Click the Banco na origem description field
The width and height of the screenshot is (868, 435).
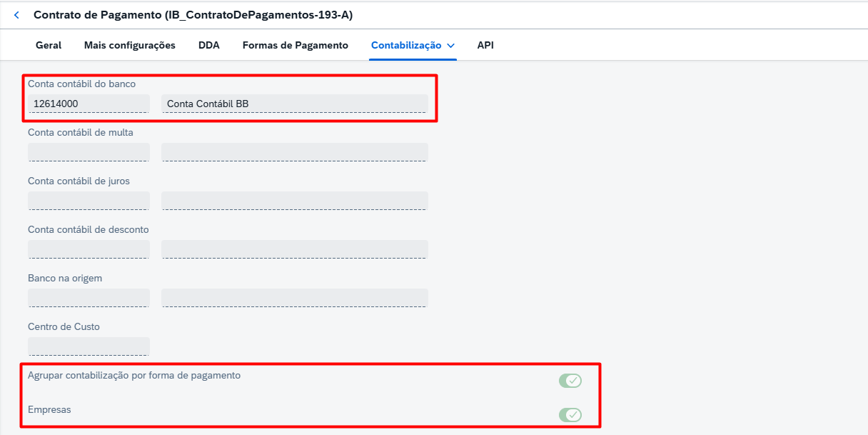(295, 298)
